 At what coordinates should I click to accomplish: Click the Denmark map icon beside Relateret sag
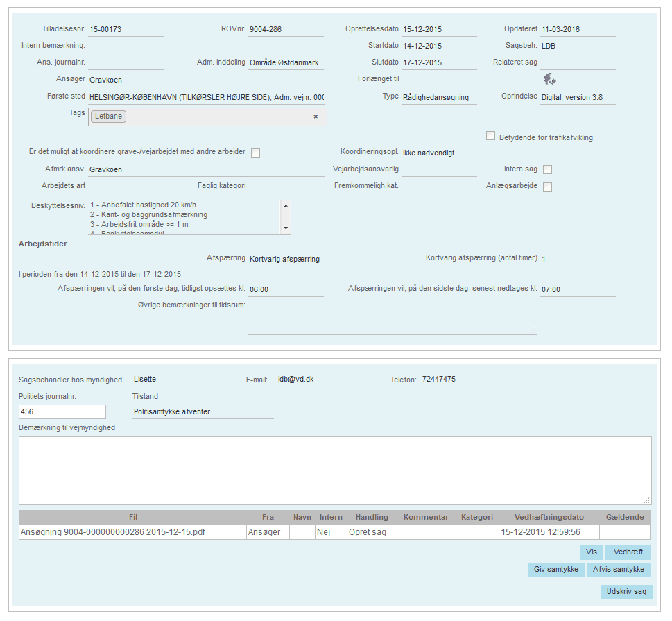click(x=550, y=78)
